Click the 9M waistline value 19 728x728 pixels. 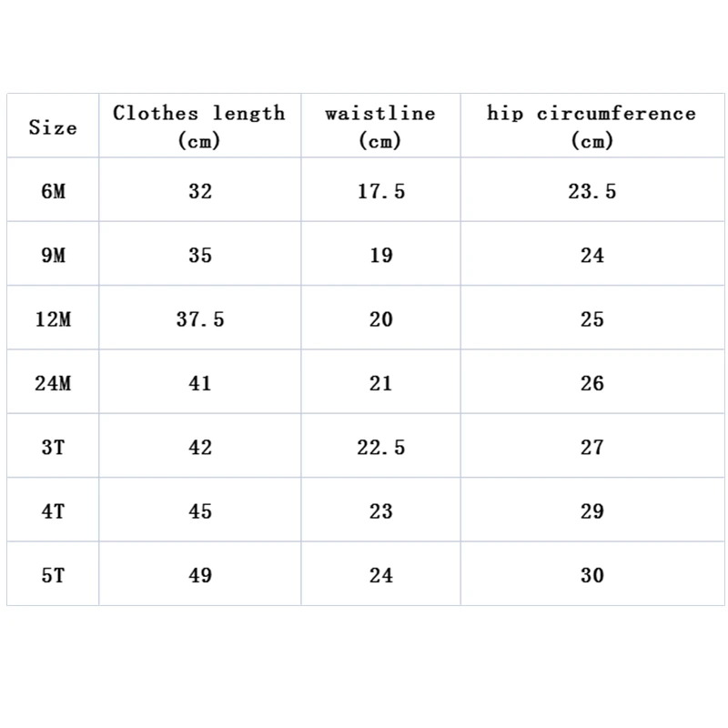380,256
